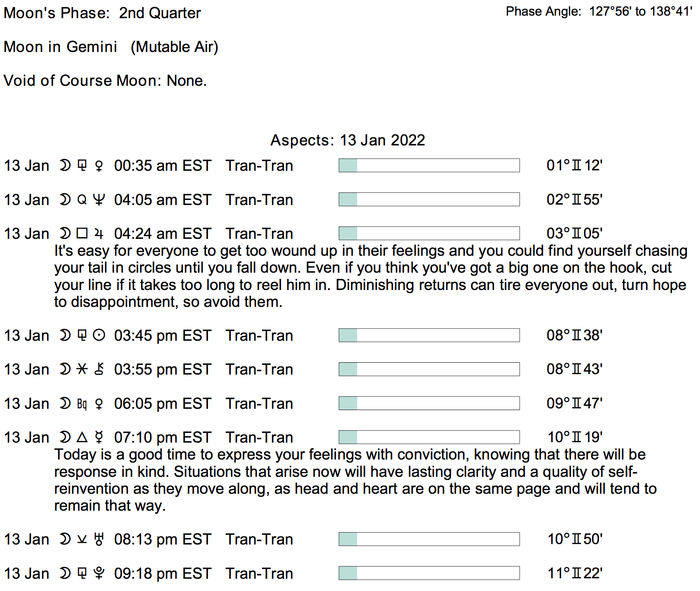Click the Chiron glyph in the 03:55 pm row
Viewport: 700px width, 591px height.
(99, 369)
